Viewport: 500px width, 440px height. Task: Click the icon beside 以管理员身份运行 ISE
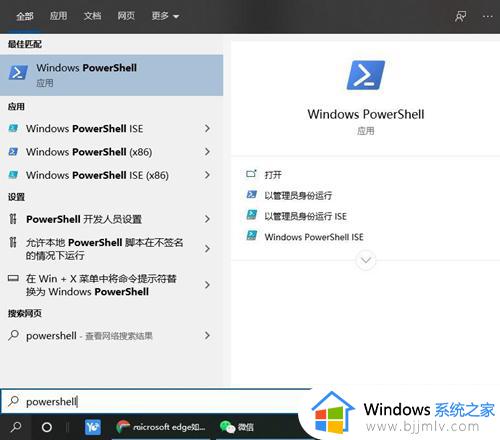point(251,215)
